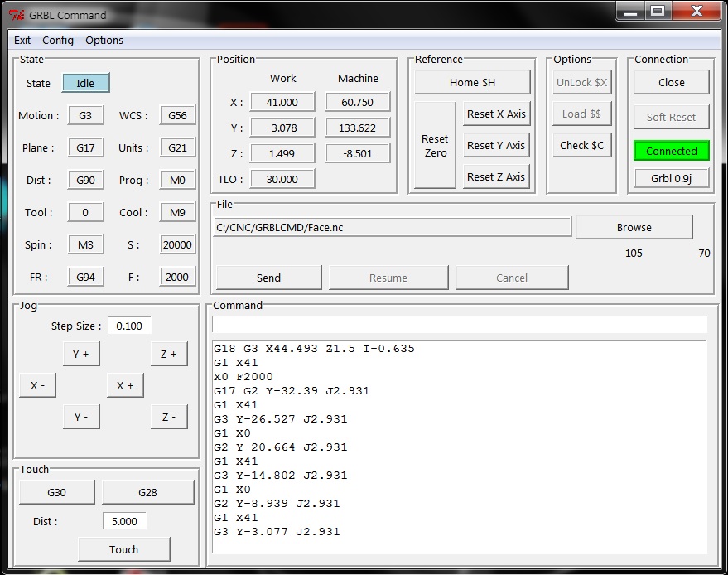Send the Face.nc file
The image size is (728, 575).
pos(269,278)
